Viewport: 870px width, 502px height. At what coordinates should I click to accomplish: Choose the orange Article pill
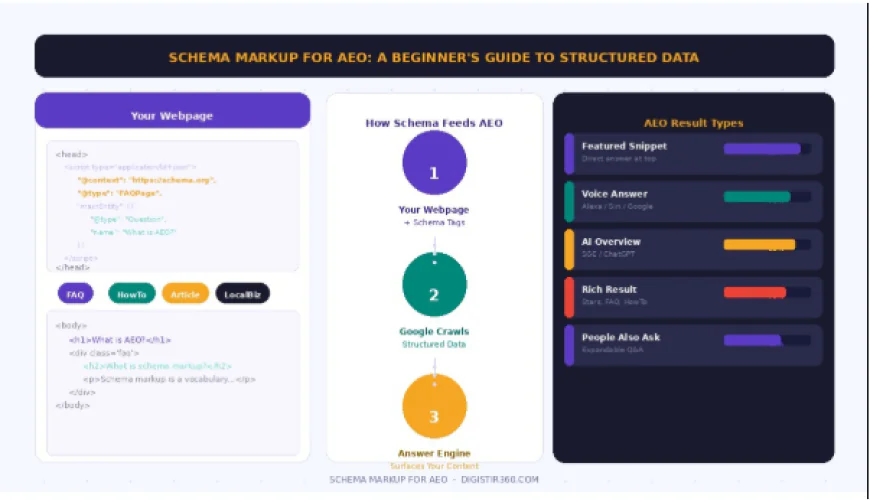(185, 293)
